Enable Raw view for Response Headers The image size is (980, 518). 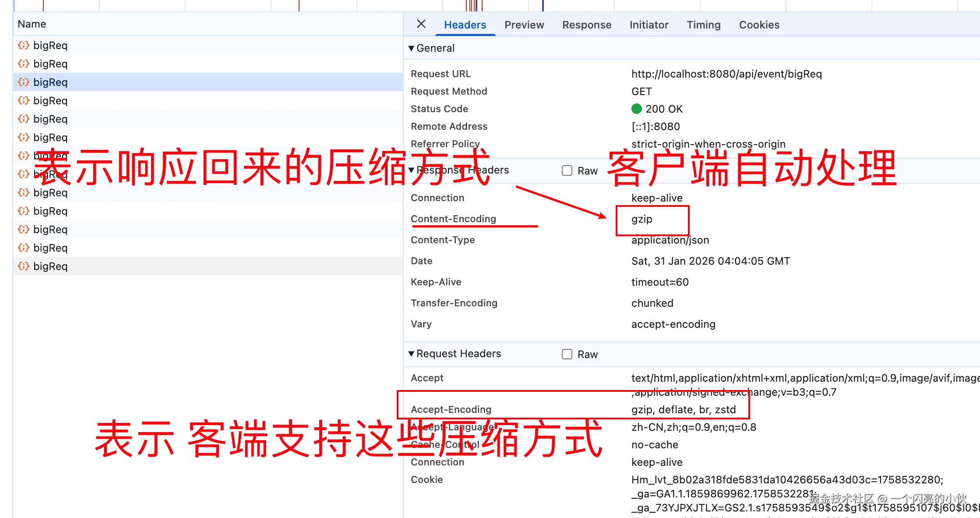[x=567, y=170]
